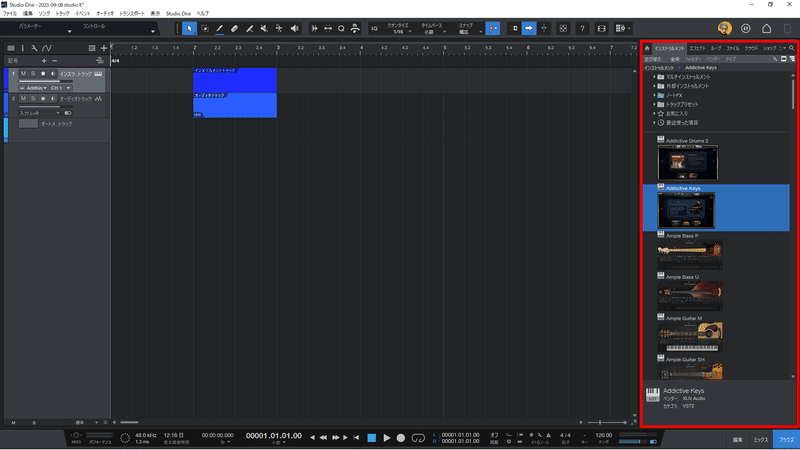Open the inspector 'i' icon

[x=22, y=48]
